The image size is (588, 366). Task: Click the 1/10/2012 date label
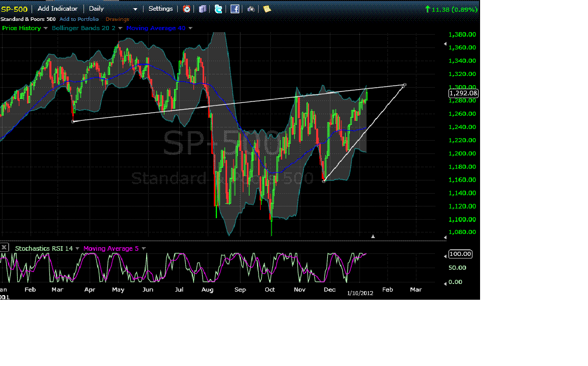tap(360, 293)
